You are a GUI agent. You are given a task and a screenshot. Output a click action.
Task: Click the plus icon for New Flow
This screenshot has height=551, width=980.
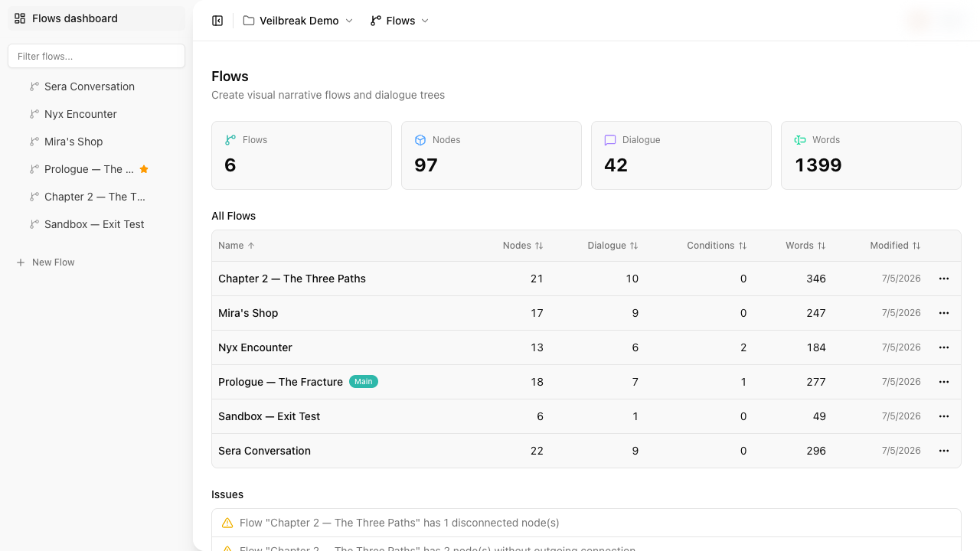pos(21,262)
